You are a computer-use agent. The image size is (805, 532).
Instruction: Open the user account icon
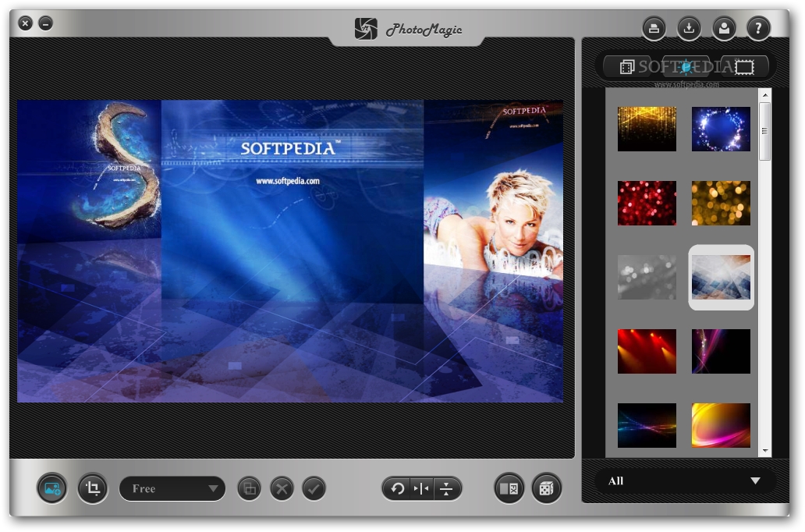724,28
